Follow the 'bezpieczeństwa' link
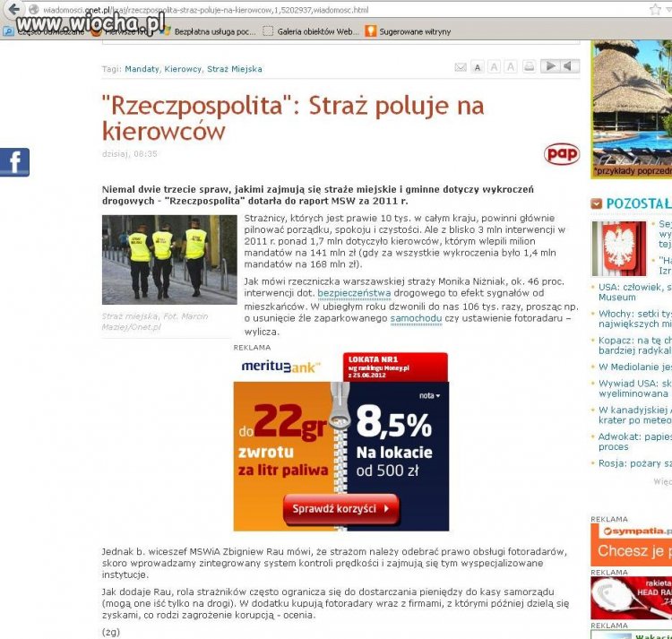Image resolution: width=672 pixels, height=639 pixels. coord(354,293)
